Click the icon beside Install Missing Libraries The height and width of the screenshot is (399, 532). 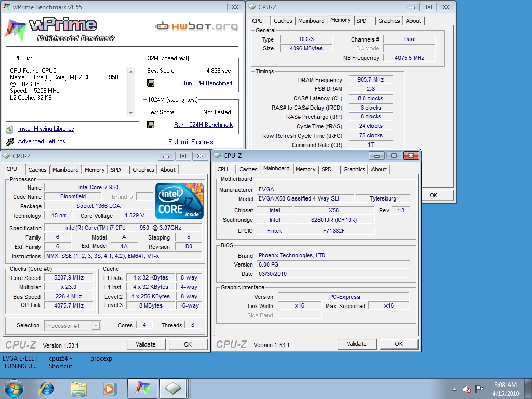[10, 129]
